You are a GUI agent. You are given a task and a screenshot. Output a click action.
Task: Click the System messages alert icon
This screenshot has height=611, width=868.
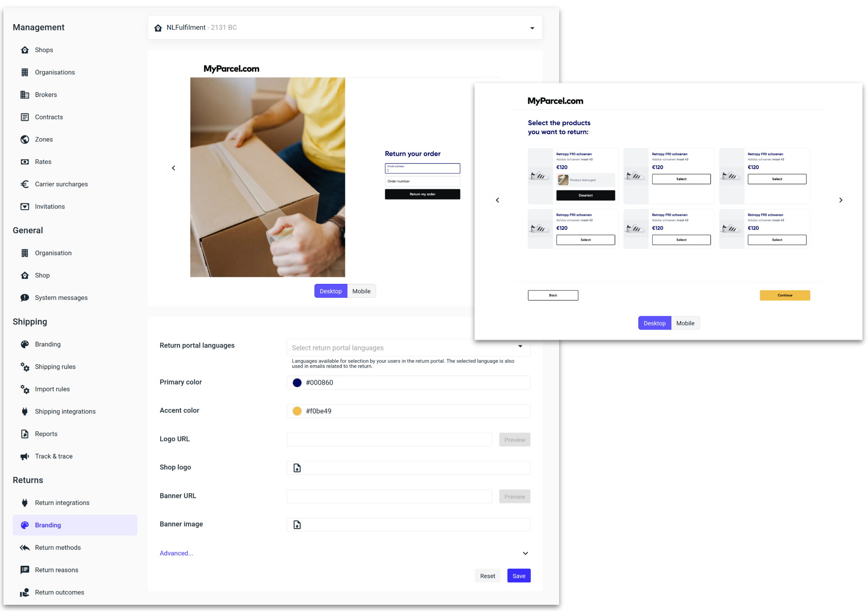(25, 298)
